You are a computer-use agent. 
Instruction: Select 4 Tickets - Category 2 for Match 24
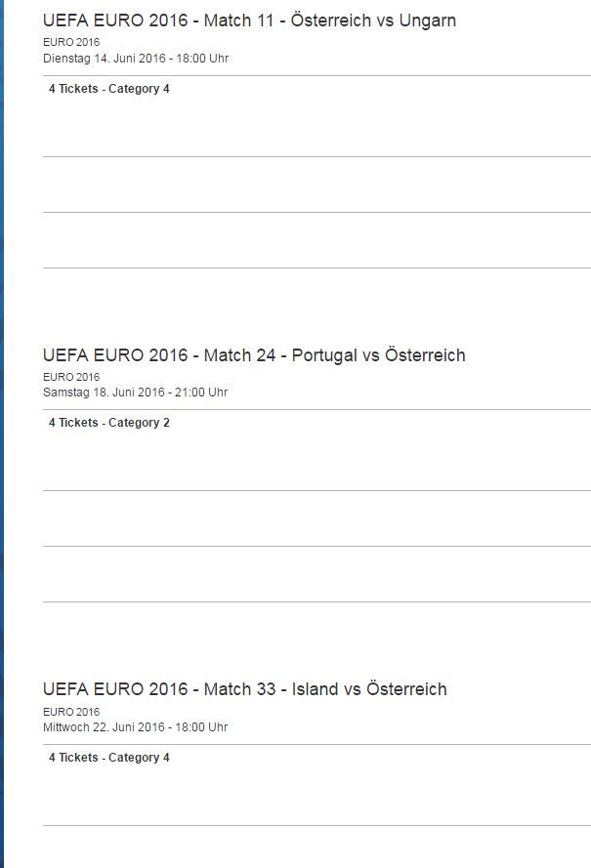pos(109,423)
